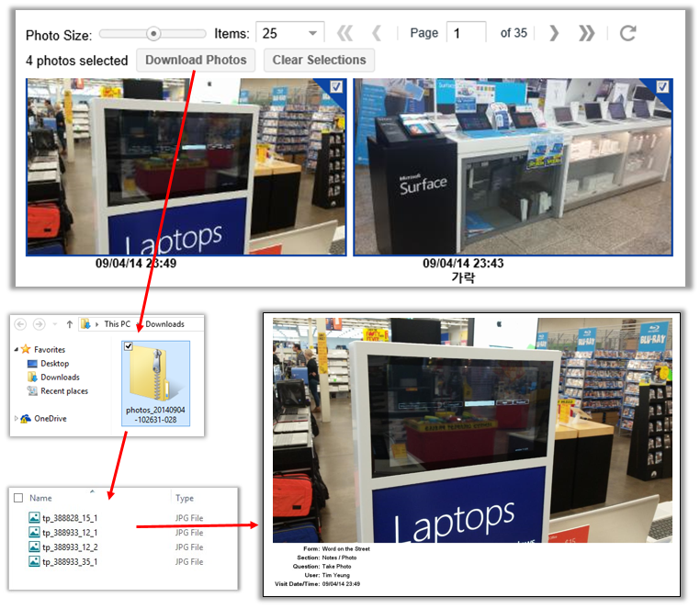
Task: Click the Explorer Up arrow
Action: tap(69, 324)
